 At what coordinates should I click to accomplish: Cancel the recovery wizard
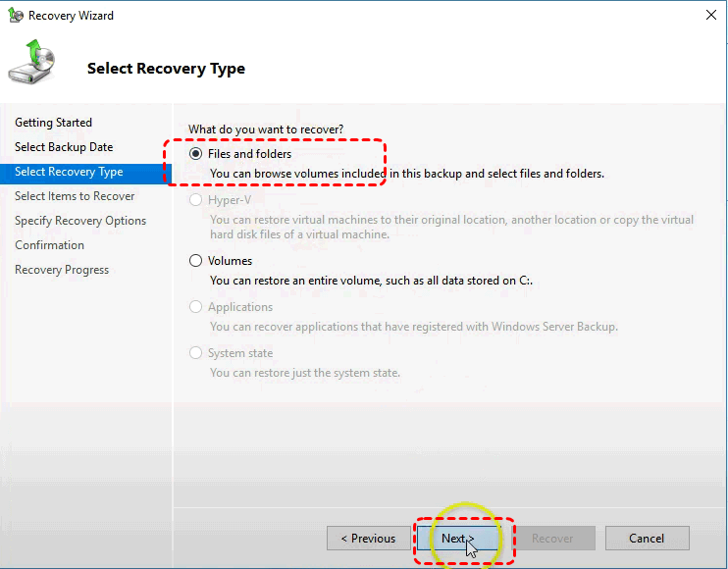click(x=647, y=539)
